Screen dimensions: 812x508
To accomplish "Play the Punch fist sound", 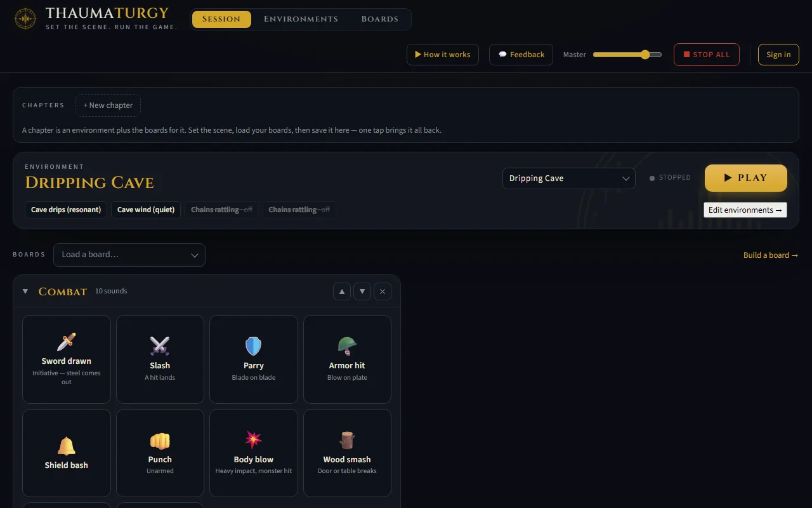I will (160, 453).
